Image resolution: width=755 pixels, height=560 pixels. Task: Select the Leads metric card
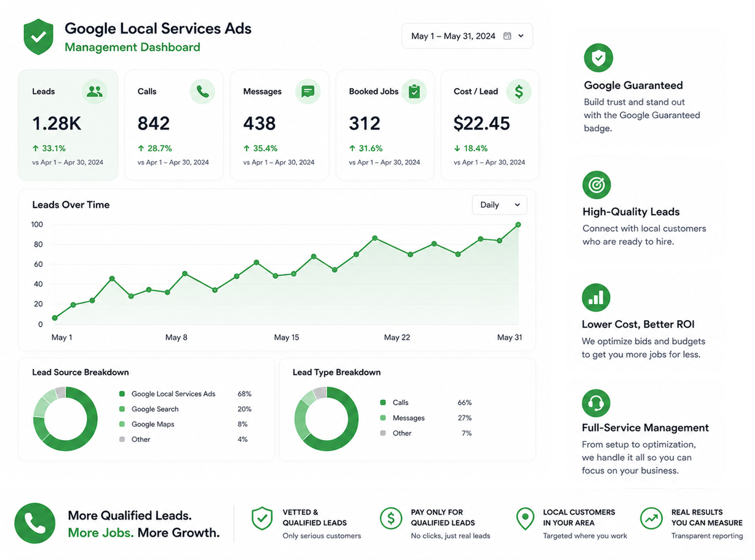coord(68,125)
